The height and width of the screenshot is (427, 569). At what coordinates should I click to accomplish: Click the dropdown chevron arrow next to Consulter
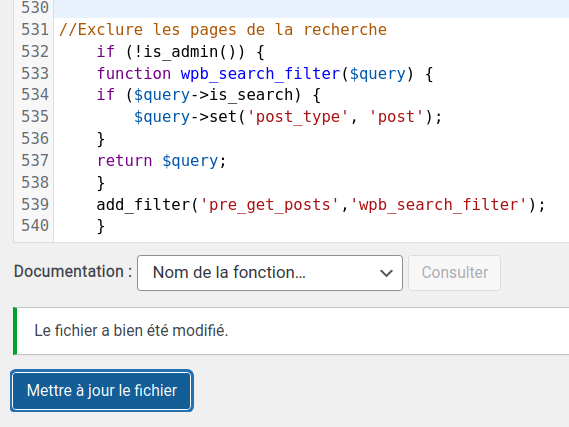click(386, 273)
